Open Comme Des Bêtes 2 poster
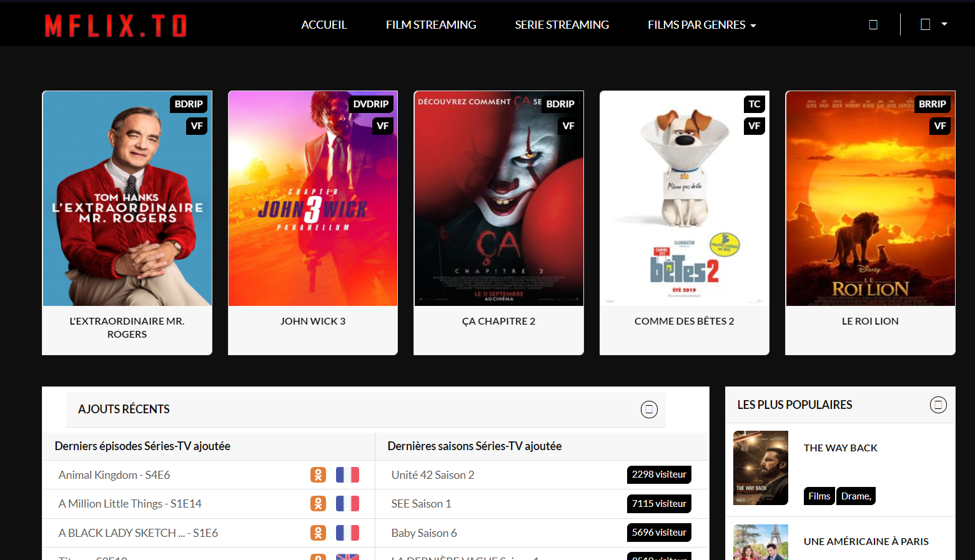 pos(685,199)
